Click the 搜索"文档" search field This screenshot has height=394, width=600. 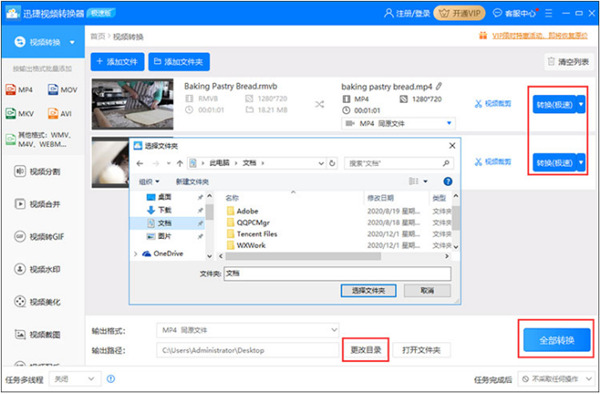point(399,163)
